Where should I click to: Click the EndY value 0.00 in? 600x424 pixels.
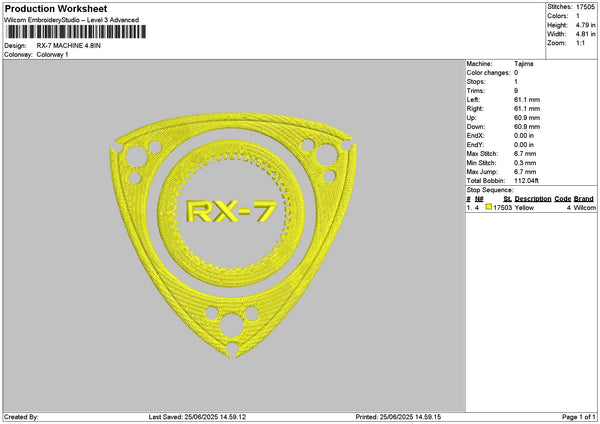tap(524, 145)
